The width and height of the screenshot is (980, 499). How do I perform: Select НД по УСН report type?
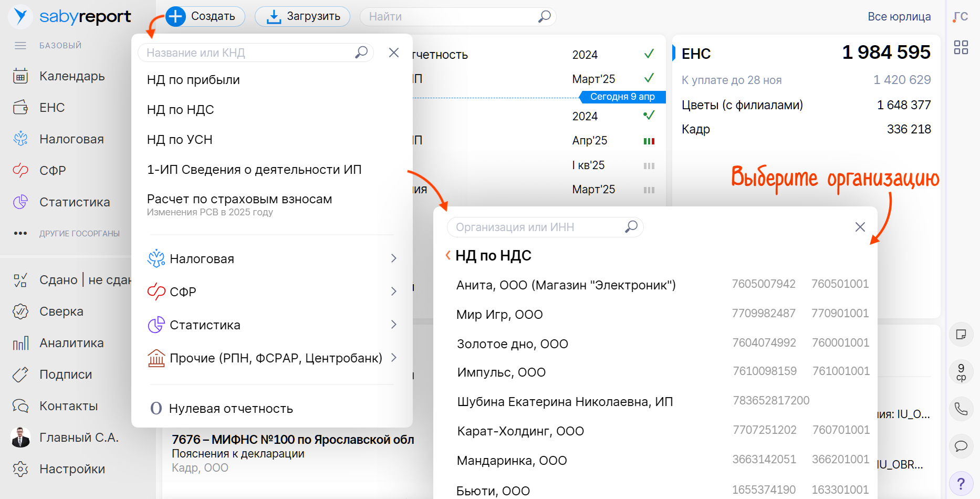[x=180, y=140]
